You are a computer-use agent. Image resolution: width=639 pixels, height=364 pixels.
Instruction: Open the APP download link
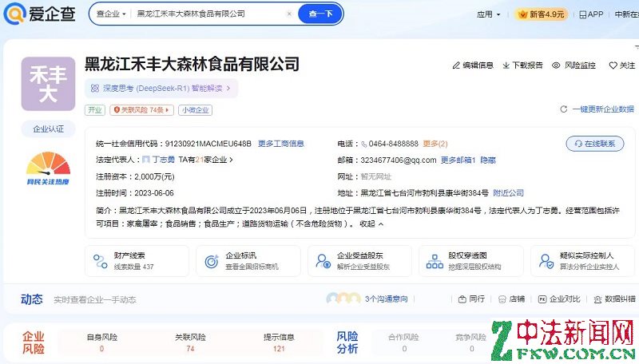coord(591,14)
